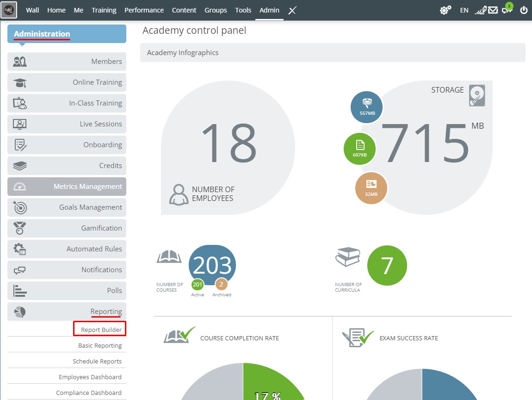Click the X icon beside Admin

pos(292,11)
